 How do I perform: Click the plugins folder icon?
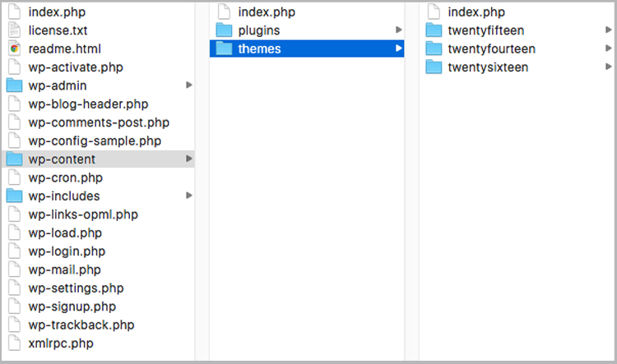(x=225, y=30)
